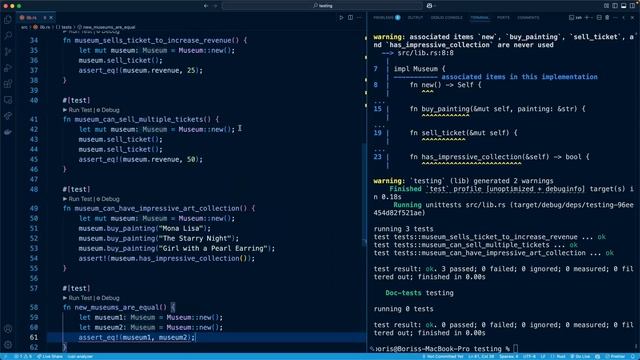This screenshot has width=640, height=360.
Task: Debug the new_museums_are_equal test
Action: point(108,298)
